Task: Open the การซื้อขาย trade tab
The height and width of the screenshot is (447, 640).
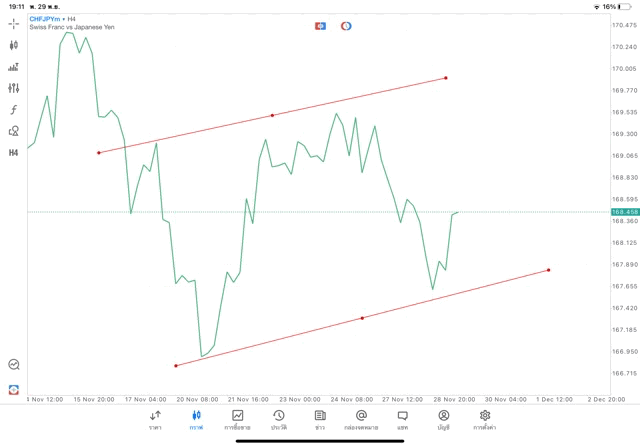Action: click(x=238, y=419)
